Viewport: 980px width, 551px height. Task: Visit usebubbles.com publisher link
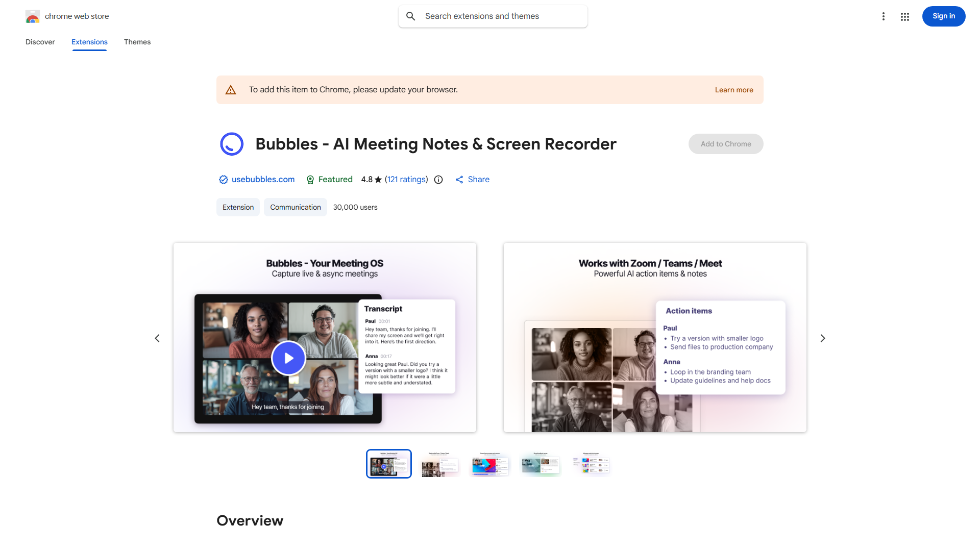[x=263, y=180]
